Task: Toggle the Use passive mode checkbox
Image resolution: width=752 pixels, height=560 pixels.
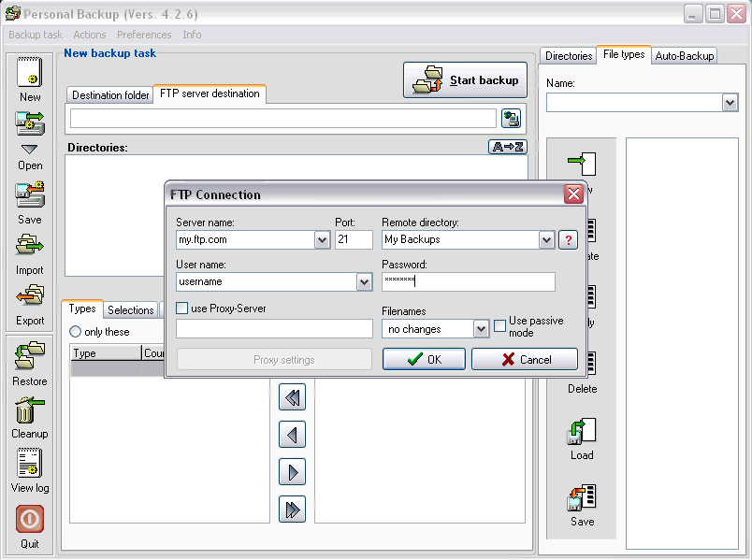Action: point(499,326)
